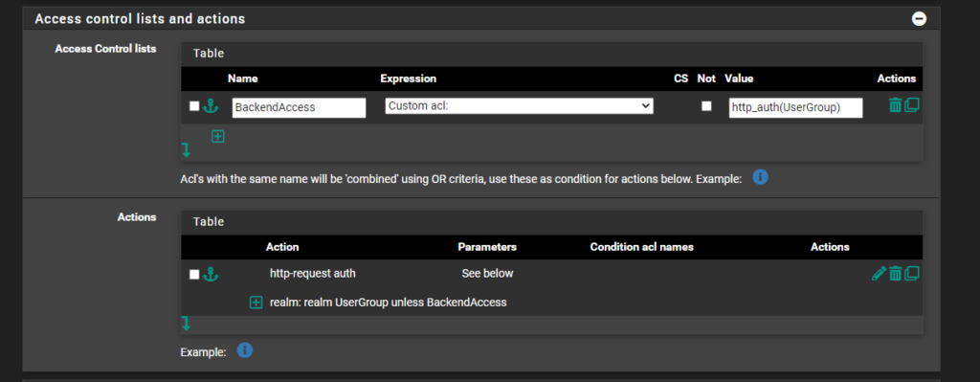Edit the BackendAccess name field
This screenshot has width=980, height=382.
coord(299,107)
